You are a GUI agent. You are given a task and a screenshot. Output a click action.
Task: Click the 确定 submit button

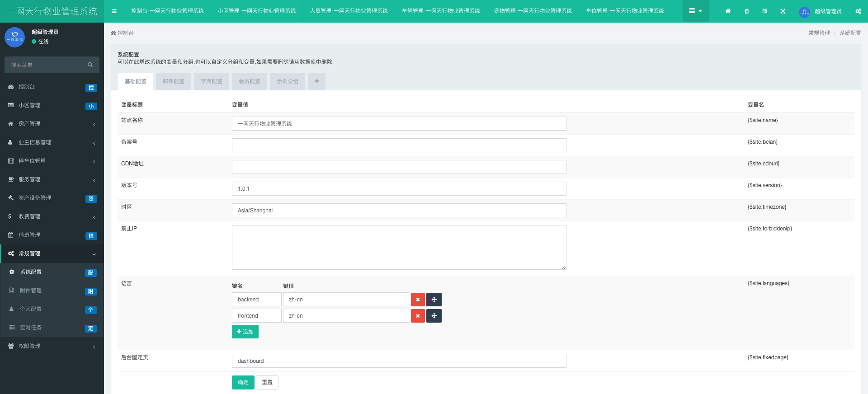tap(243, 382)
